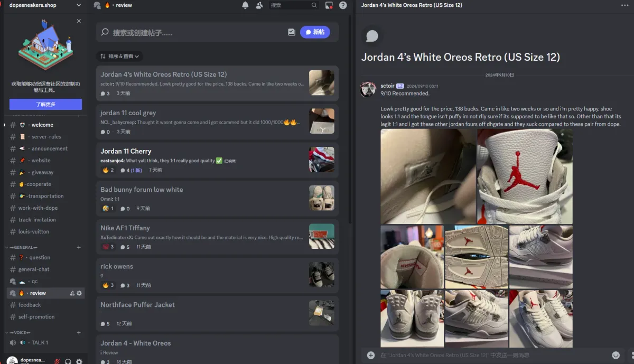The image size is (634, 364).
Task: Open the Bad bunny forum low white post
Action: (217, 198)
